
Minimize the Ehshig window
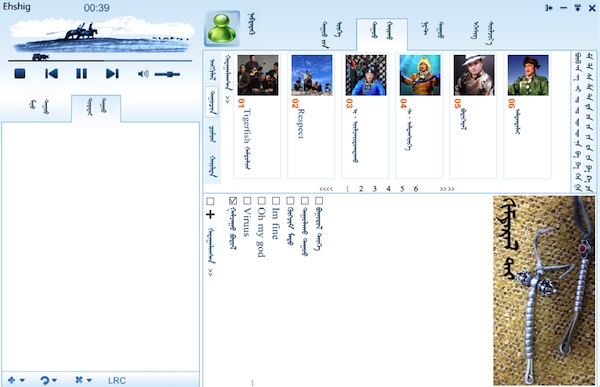click(x=563, y=8)
